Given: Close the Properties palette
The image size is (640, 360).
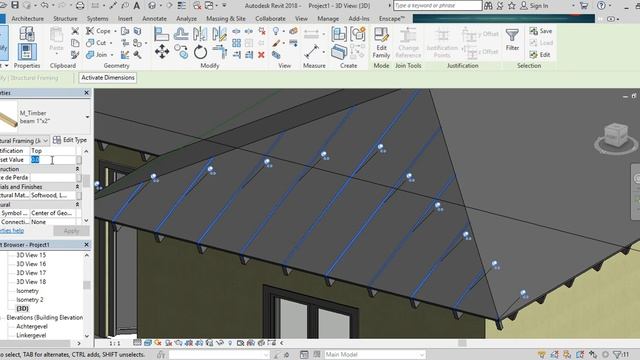Looking at the screenshot, I should pos(86,93).
